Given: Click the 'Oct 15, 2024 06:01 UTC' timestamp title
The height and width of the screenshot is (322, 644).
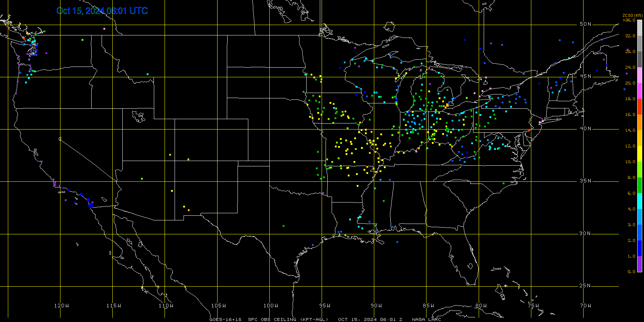Looking at the screenshot, I should point(102,11).
